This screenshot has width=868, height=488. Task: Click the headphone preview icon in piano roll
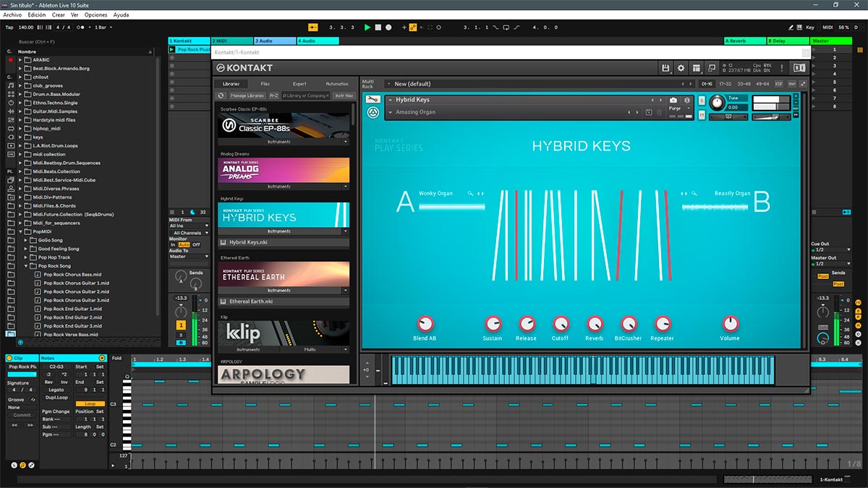click(x=127, y=377)
